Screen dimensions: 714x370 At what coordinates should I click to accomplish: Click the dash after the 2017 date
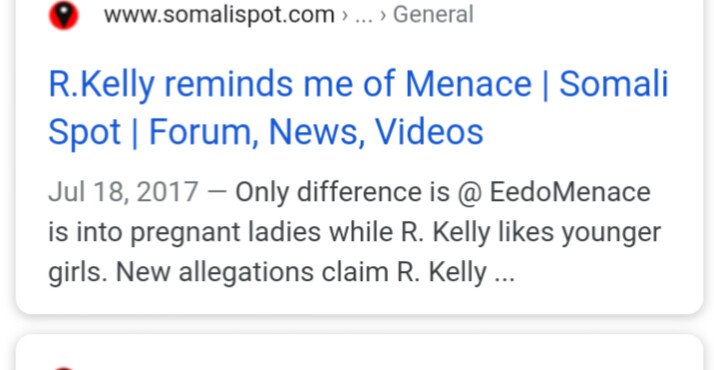(217, 192)
